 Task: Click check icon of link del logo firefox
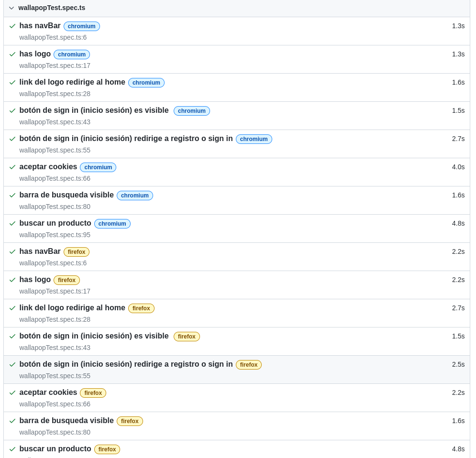[12, 308]
